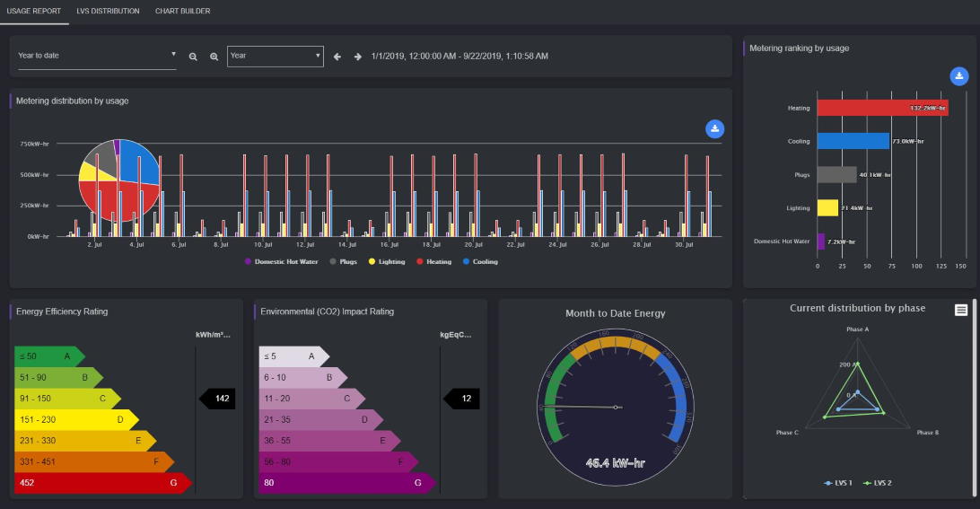Screen dimensions: 980x509
Task: Click the 12 CO2 rating marker
Action: pyautogui.click(x=461, y=399)
